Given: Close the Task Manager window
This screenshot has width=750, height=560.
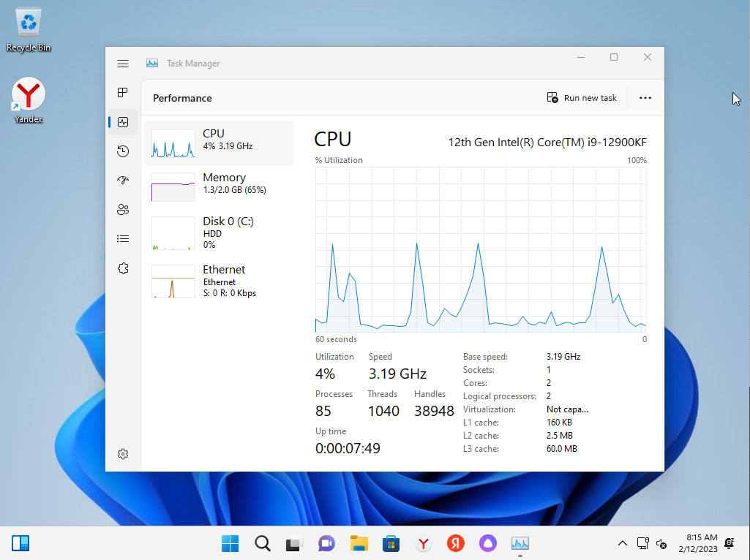Looking at the screenshot, I should click(647, 57).
